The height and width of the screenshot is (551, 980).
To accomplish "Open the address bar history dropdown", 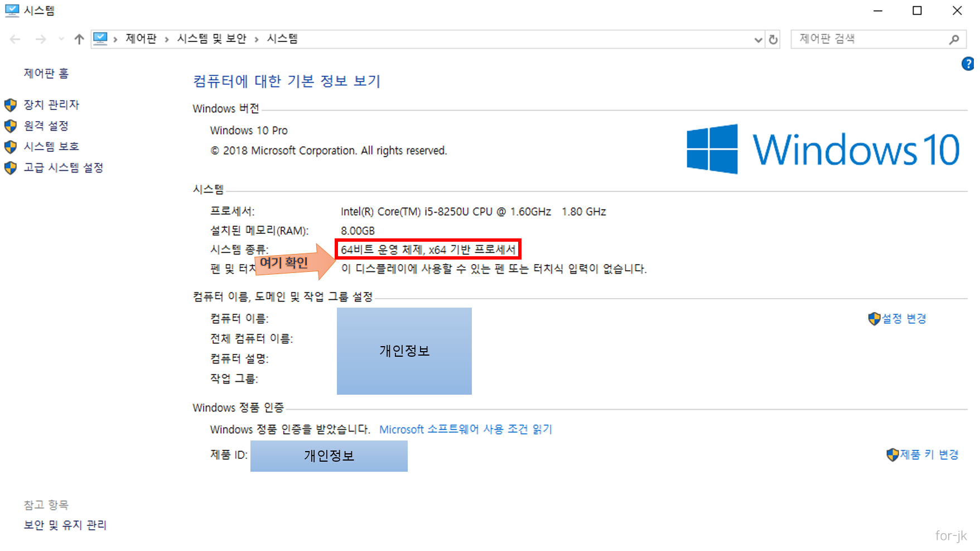I will [x=758, y=40].
